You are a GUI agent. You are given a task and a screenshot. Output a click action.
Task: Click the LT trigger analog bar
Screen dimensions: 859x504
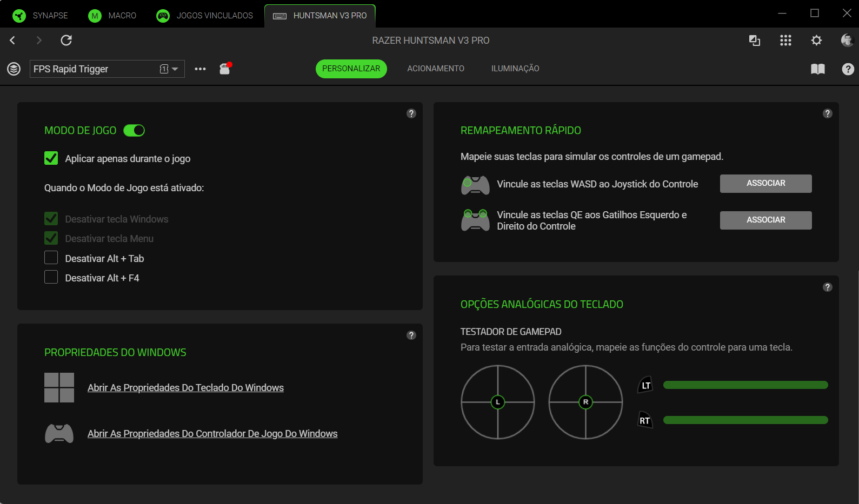[x=745, y=385]
